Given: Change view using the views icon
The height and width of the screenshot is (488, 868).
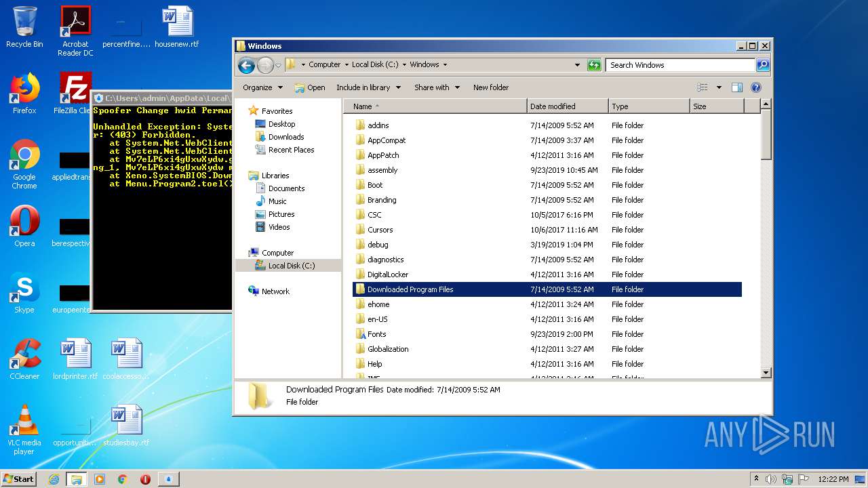Looking at the screenshot, I should pos(703,87).
